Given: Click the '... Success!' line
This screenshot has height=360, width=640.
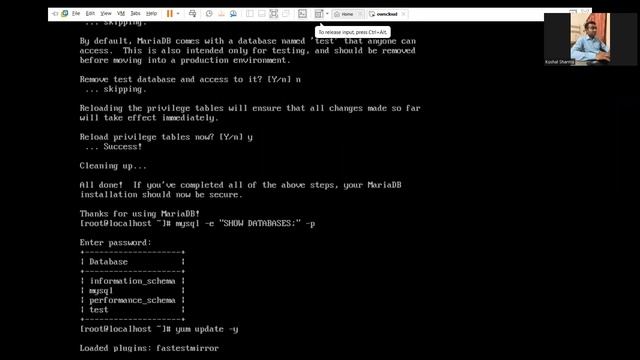Looking at the screenshot, I should tap(114, 147).
